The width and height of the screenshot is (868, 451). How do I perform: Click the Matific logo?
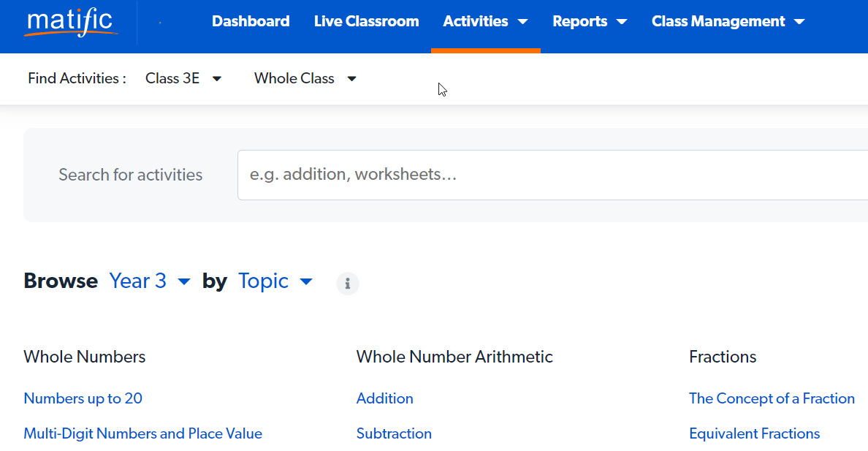click(70, 22)
